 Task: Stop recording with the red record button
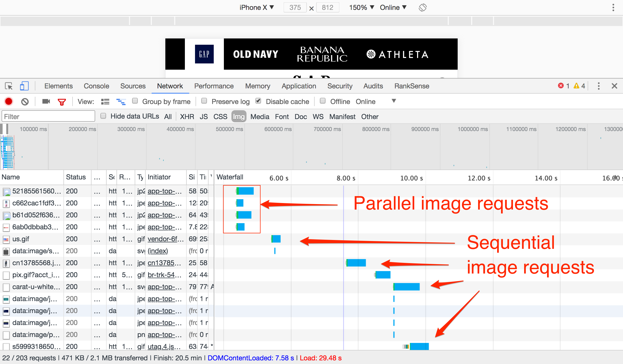9,101
